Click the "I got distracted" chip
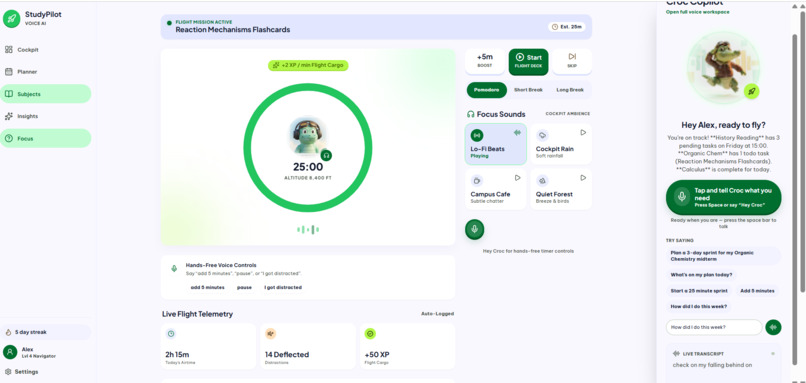The height and width of the screenshot is (383, 806). pos(283,287)
